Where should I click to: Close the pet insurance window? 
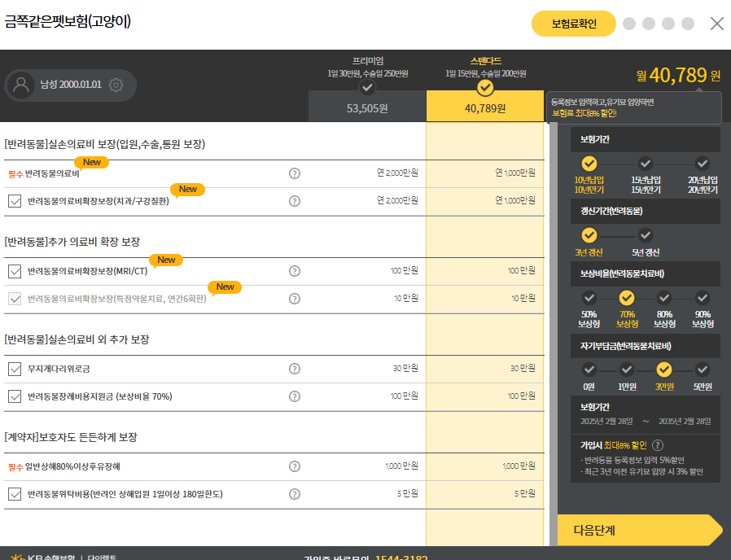(x=716, y=24)
